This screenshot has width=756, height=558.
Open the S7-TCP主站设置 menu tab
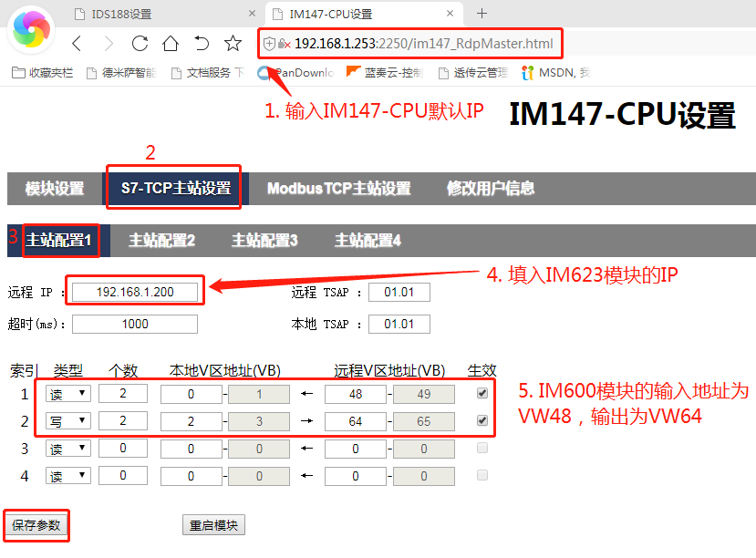pos(175,189)
